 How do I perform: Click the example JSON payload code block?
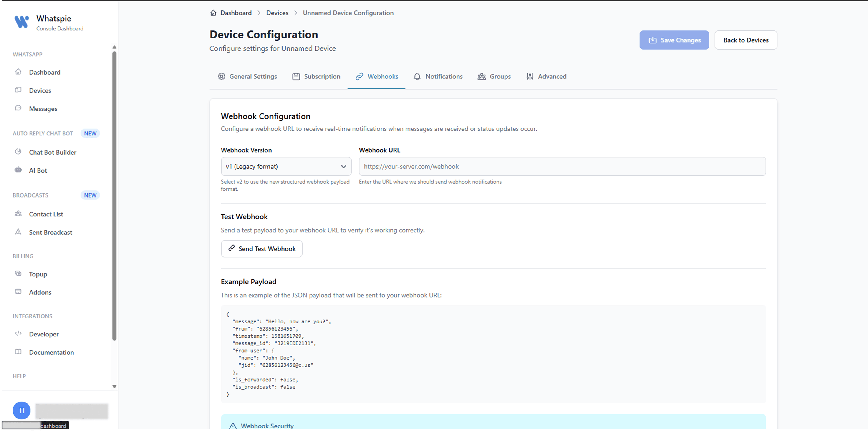tap(493, 354)
